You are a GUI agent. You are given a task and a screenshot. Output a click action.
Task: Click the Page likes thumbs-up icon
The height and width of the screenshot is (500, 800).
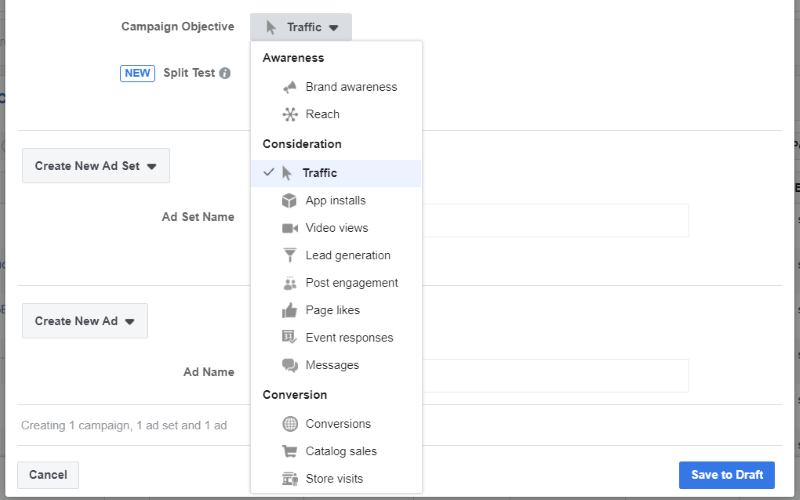click(x=289, y=310)
